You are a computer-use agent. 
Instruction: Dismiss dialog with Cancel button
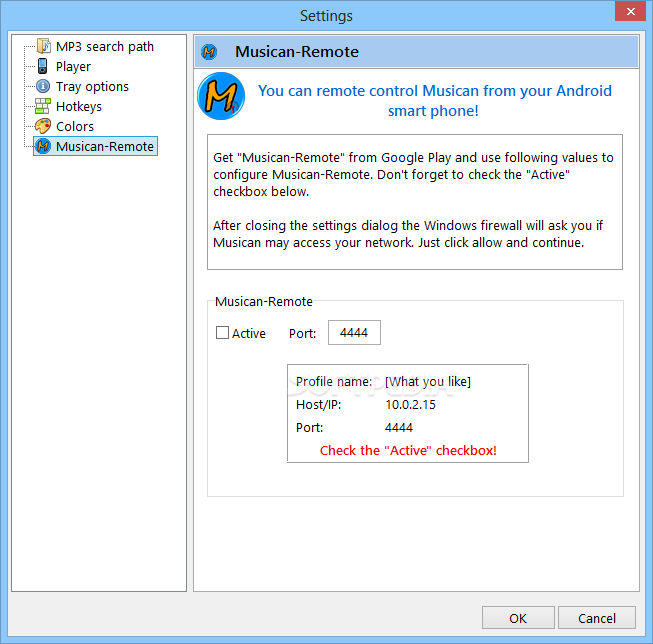click(597, 618)
